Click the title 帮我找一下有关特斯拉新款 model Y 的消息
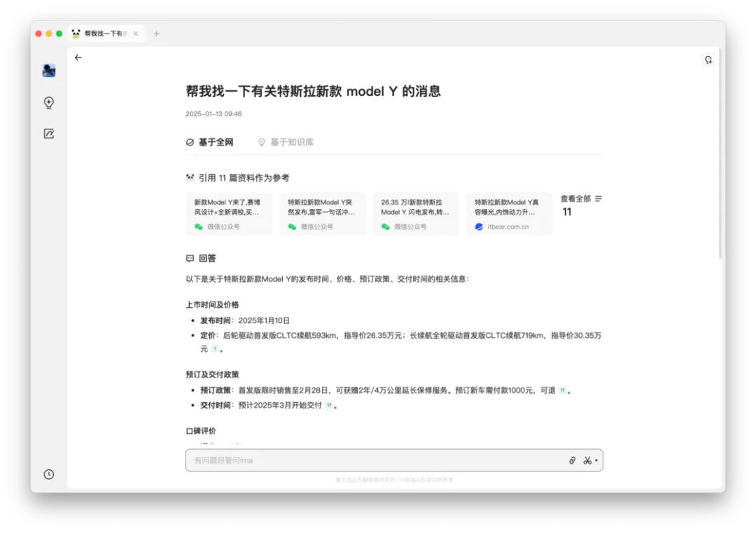The image size is (756, 533). (x=314, y=91)
